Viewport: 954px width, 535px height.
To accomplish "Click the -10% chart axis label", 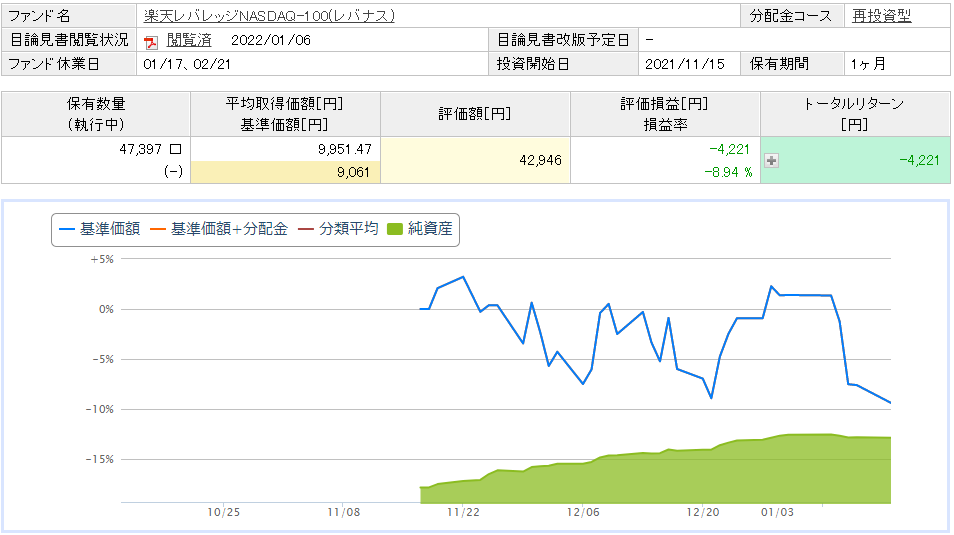I will point(99,409).
